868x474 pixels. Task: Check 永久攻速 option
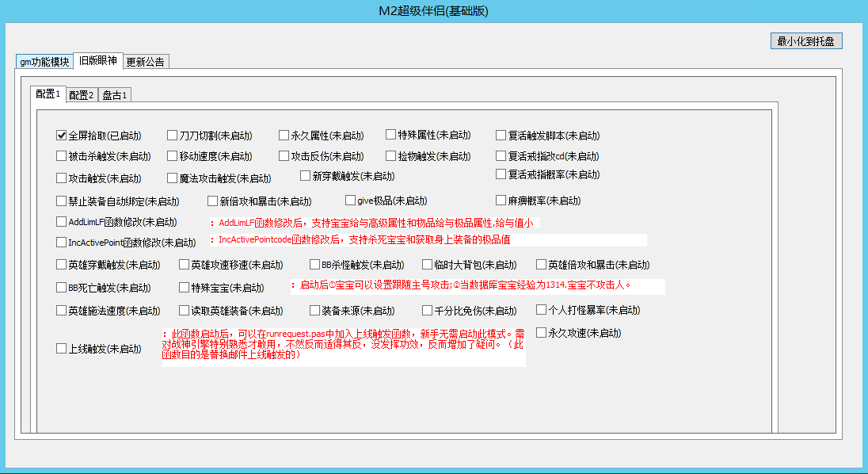542,333
